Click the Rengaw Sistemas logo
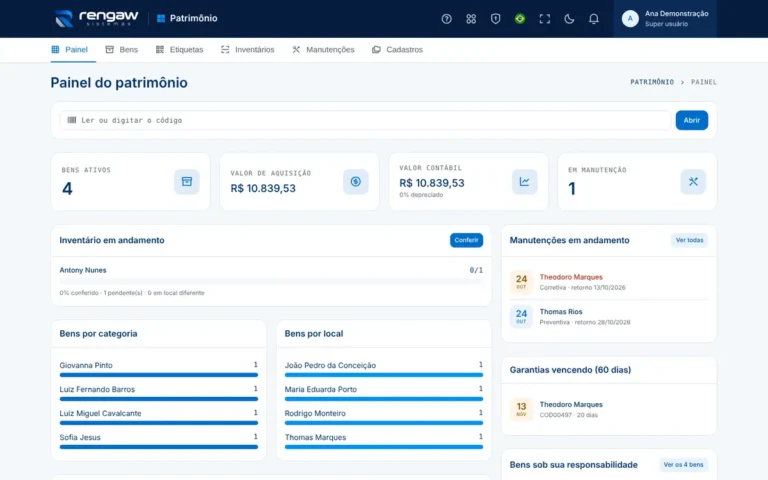768x480 pixels. tap(96, 18)
